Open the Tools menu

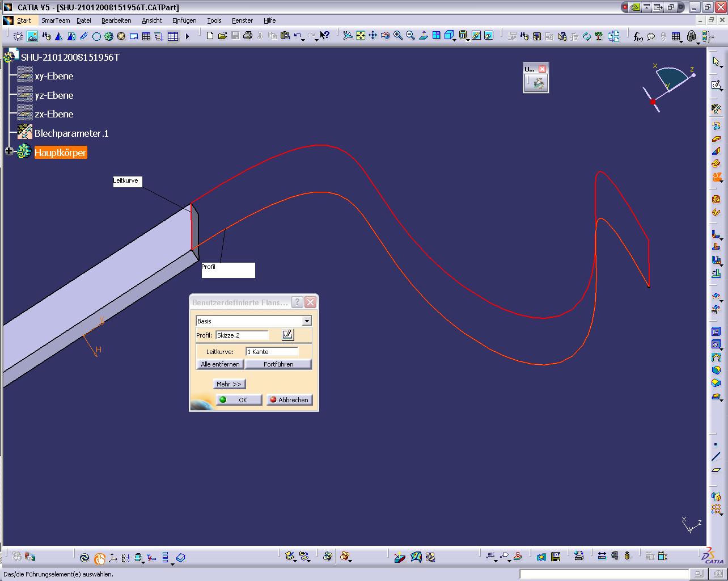[214, 20]
